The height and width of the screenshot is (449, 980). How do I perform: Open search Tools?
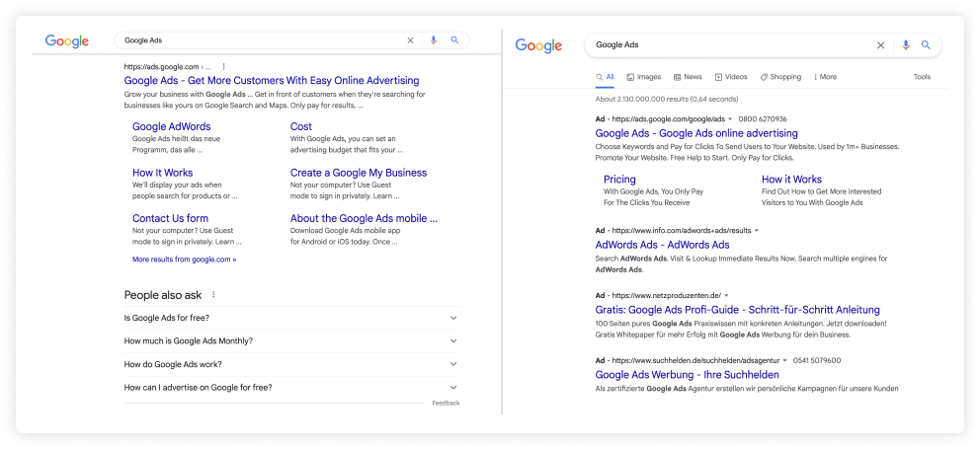click(x=922, y=77)
